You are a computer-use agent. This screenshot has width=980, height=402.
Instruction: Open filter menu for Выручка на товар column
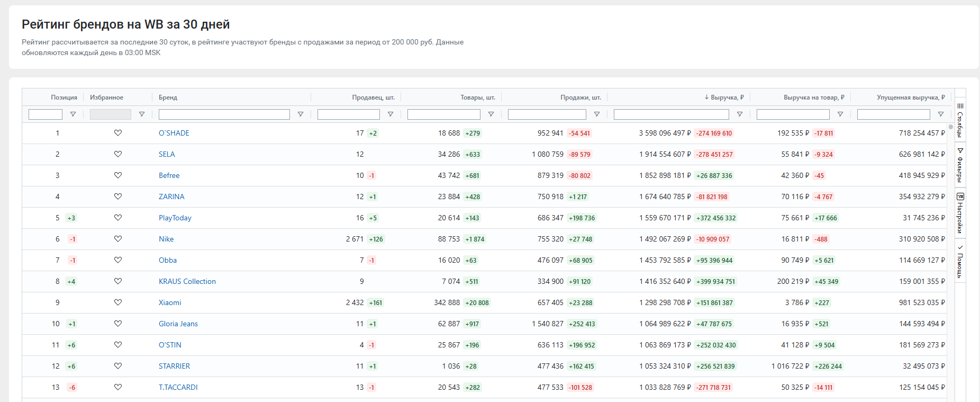(x=840, y=114)
